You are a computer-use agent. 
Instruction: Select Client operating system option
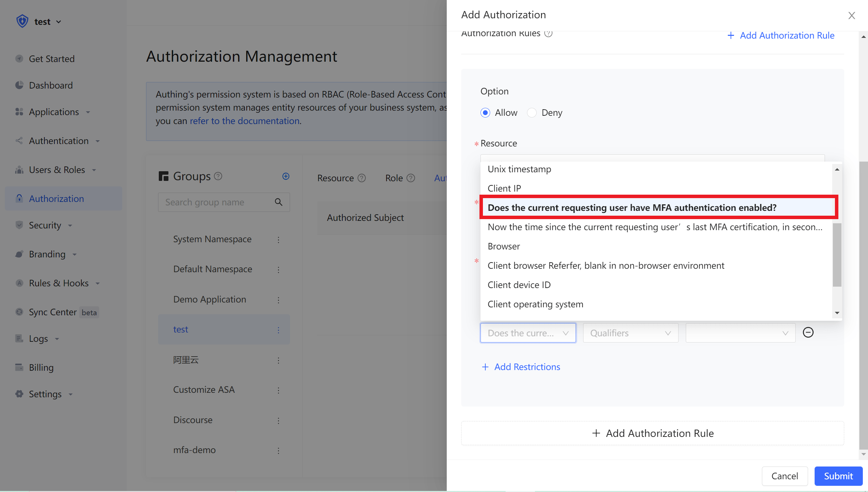point(535,304)
